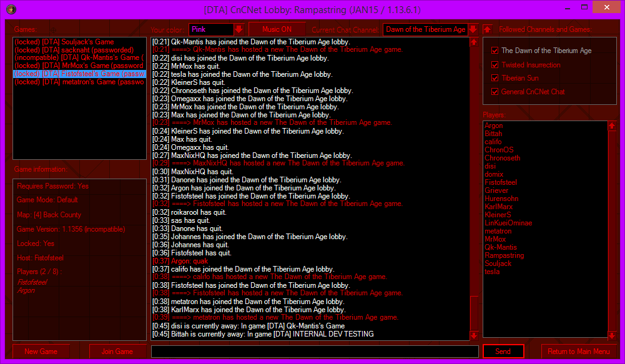Click the 'Requires Password: Yes' info line

click(52, 186)
